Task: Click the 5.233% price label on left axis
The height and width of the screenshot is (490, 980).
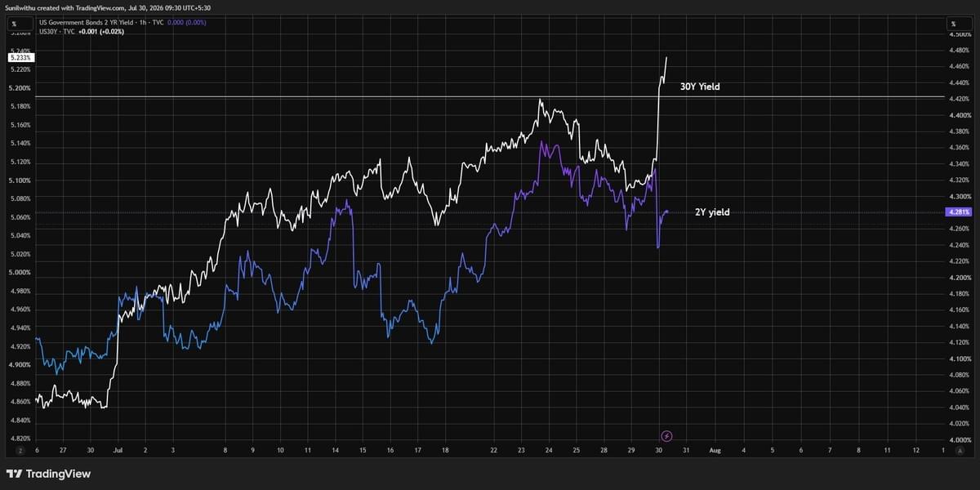Action: point(20,58)
